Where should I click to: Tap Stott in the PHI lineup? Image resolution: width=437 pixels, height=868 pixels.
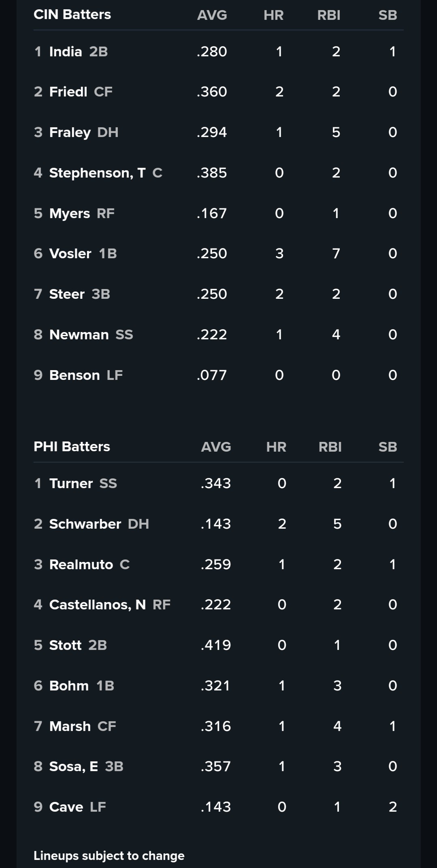click(65, 645)
